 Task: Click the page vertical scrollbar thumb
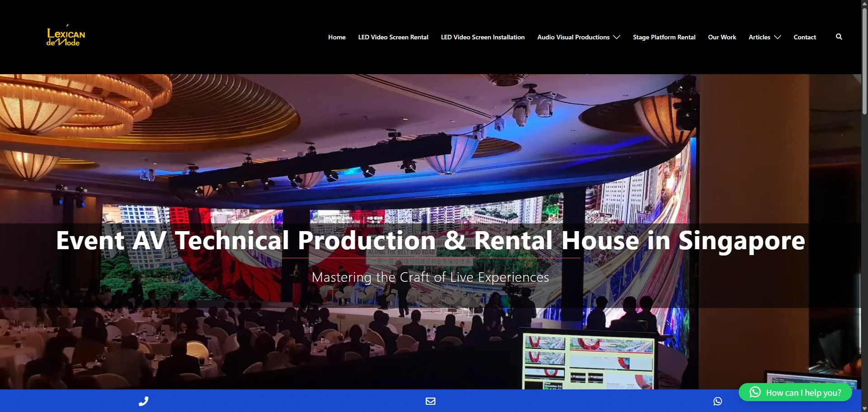(x=864, y=61)
